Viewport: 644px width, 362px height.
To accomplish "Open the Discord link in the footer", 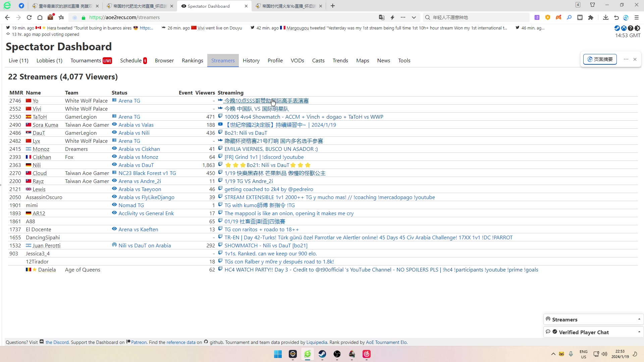I will pos(57,342).
